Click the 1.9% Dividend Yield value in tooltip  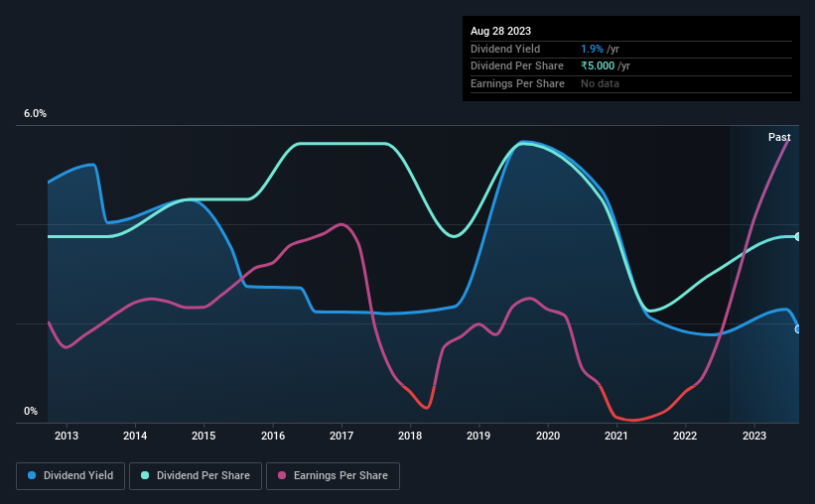pos(592,49)
